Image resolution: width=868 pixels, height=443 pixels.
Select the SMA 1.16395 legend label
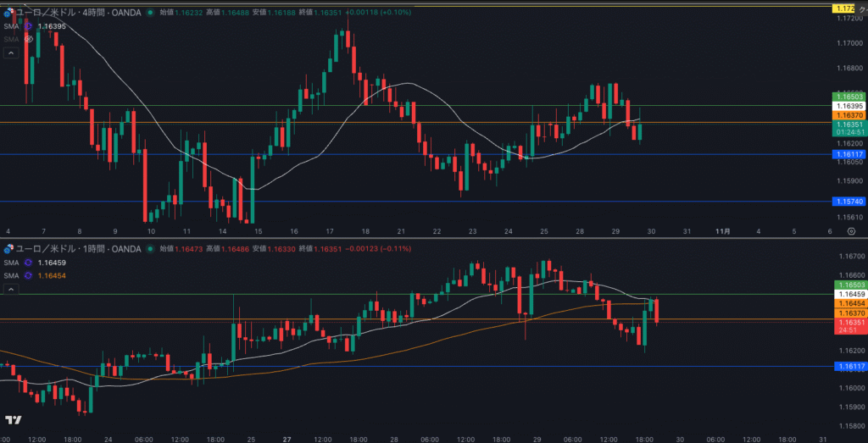pyautogui.click(x=10, y=26)
